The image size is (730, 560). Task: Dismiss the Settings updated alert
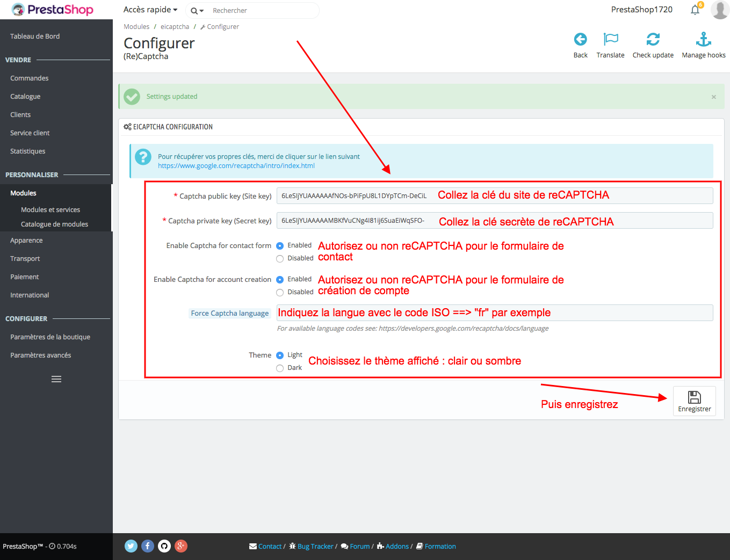(713, 97)
